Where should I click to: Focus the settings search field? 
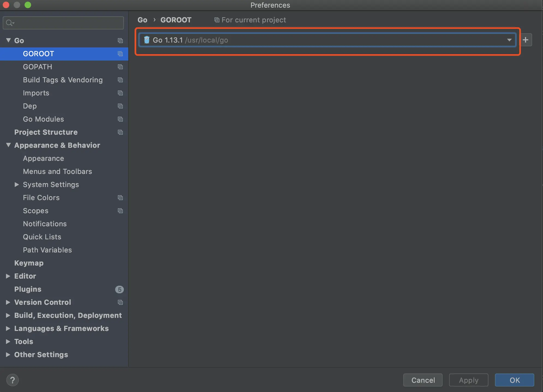pyautogui.click(x=68, y=23)
